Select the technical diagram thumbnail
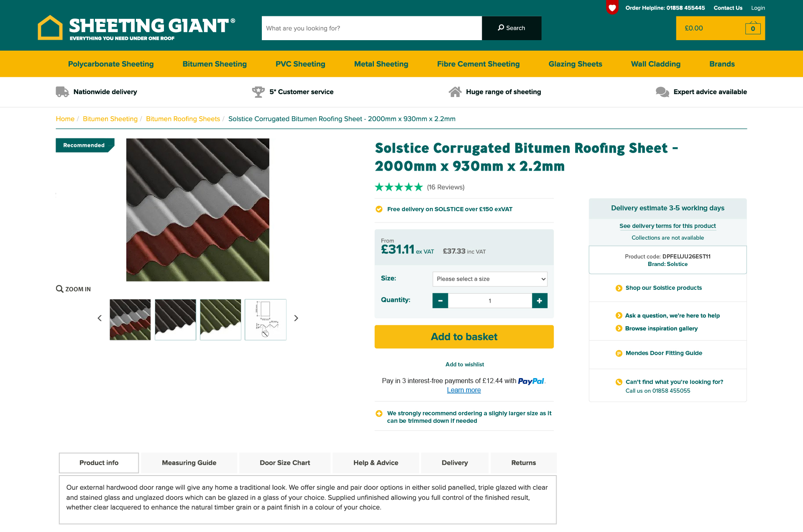Screen dimensions: 803x532 (266, 320)
